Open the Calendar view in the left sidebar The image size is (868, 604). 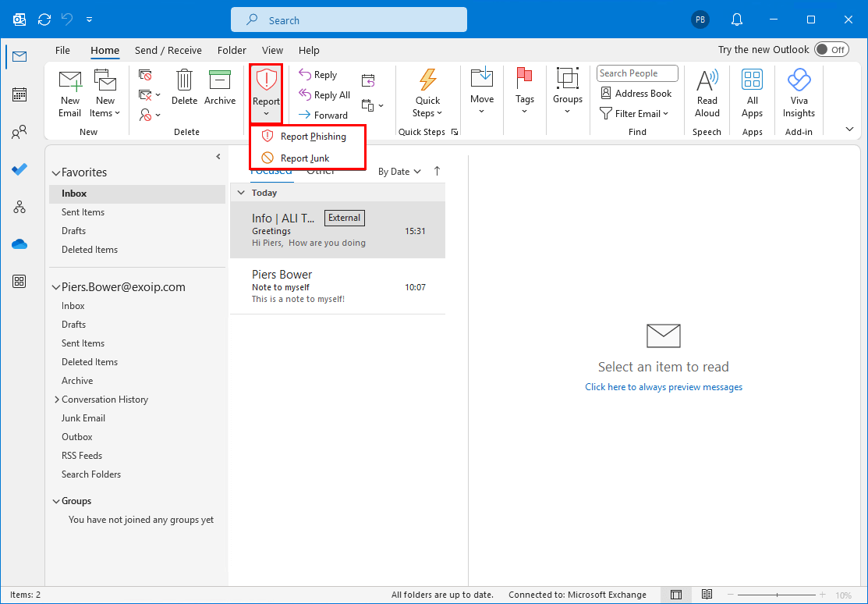(x=19, y=94)
